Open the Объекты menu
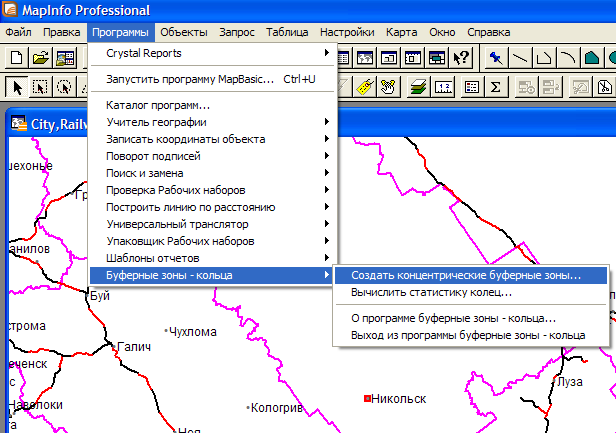The image size is (616, 433). click(184, 32)
